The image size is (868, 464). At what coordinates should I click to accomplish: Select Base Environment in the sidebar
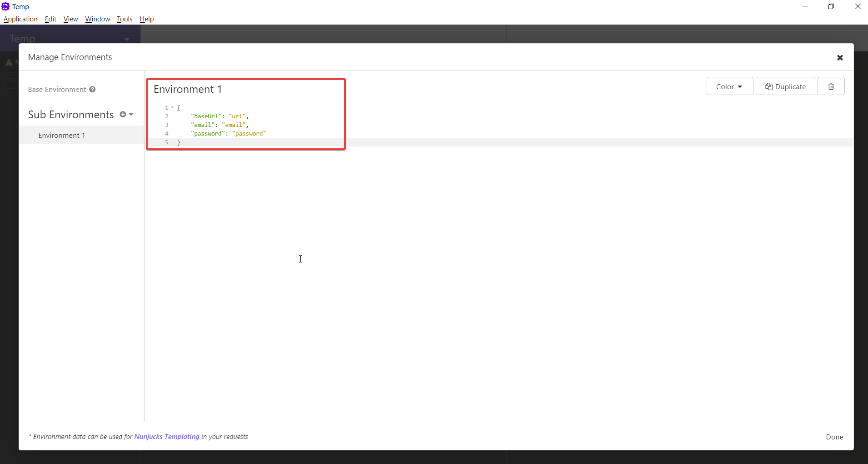pos(57,90)
